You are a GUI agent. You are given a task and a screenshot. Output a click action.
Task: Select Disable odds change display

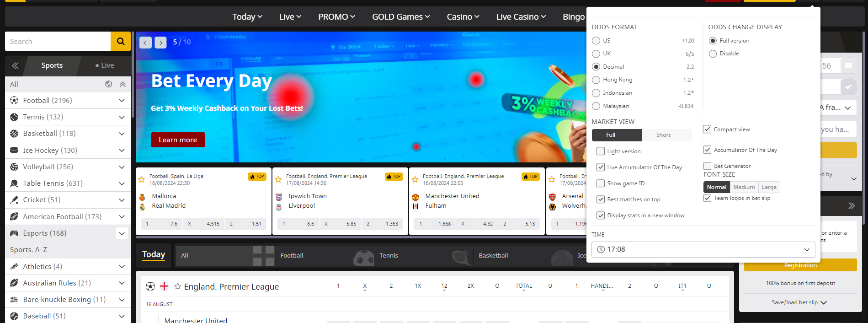click(x=713, y=54)
